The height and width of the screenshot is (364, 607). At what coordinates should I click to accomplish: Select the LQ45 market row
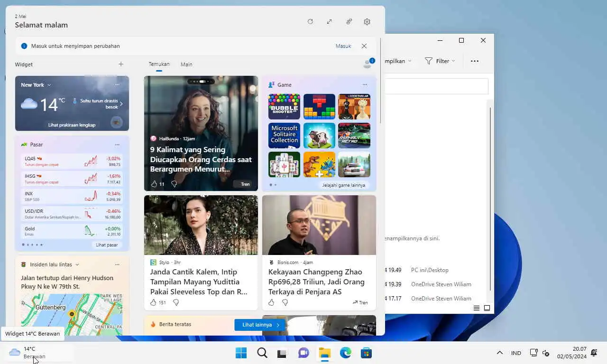tap(72, 162)
